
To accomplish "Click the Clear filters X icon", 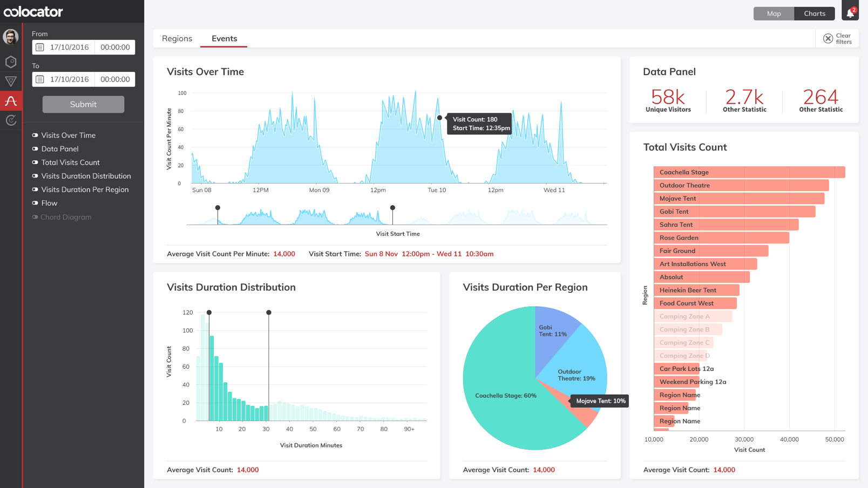I will point(828,38).
